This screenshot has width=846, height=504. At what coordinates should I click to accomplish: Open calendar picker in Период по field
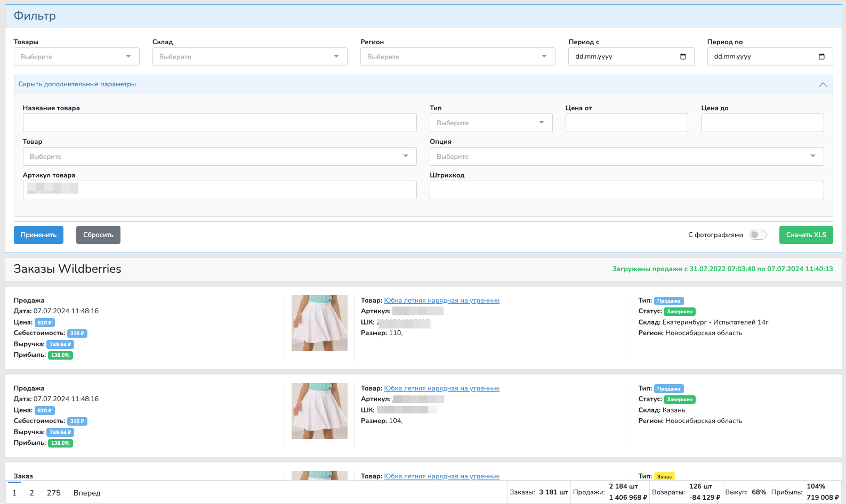[x=821, y=57]
